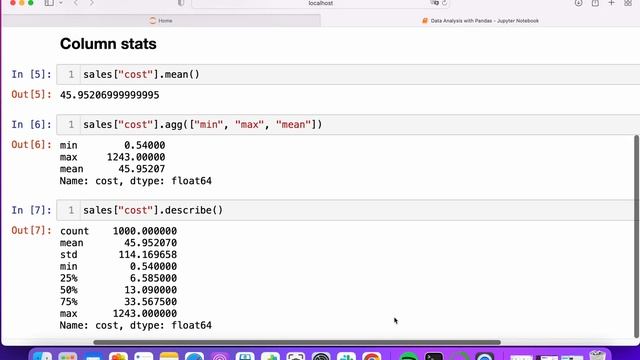This screenshot has height=360, width=640.
Task: Open a new tab with plus icon
Action: point(611,3)
